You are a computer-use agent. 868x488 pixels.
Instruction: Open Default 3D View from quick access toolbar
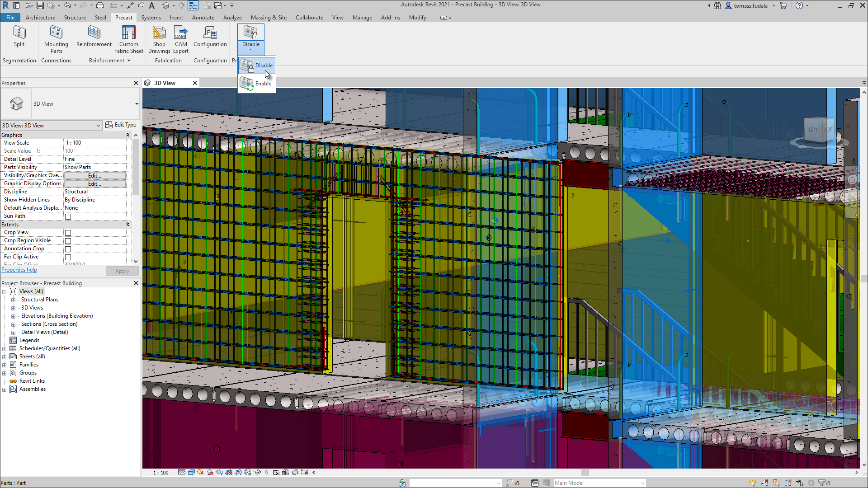(x=166, y=5)
